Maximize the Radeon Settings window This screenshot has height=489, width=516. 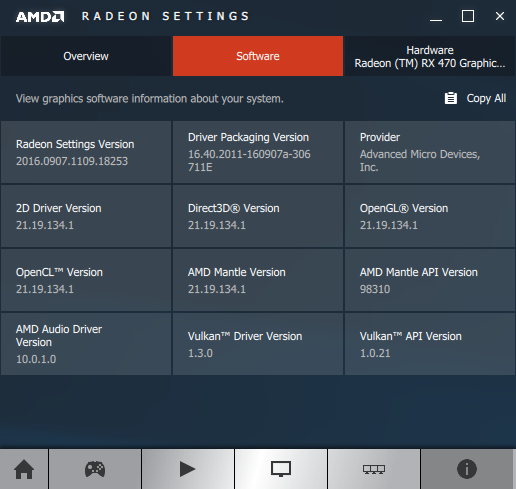pos(468,16)
